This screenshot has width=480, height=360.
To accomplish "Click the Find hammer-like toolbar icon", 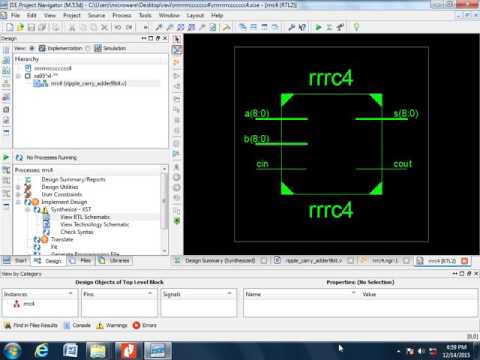I will (227, 27).
